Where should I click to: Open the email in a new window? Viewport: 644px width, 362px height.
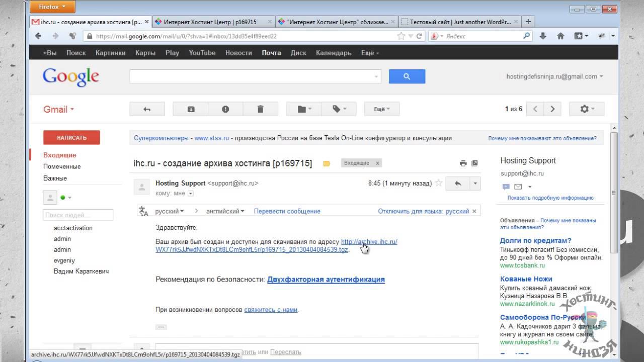coord(474,163)
